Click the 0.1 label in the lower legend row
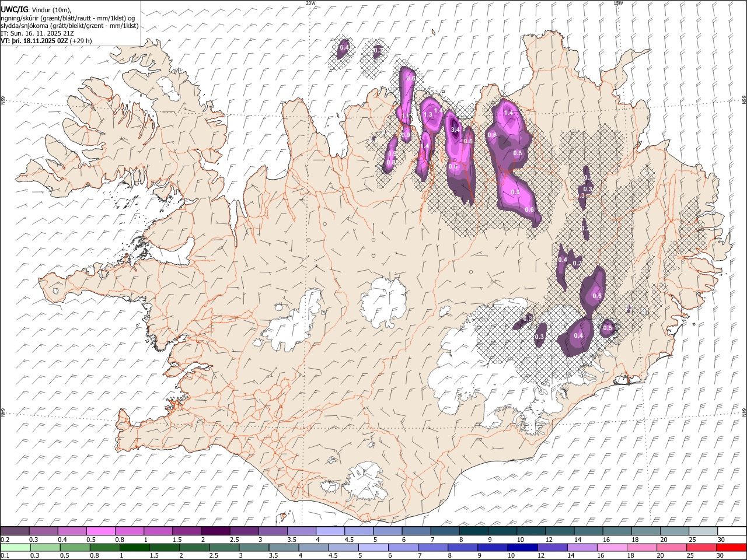This screenshot has width=747, height=560. click(x=5, y=555)
